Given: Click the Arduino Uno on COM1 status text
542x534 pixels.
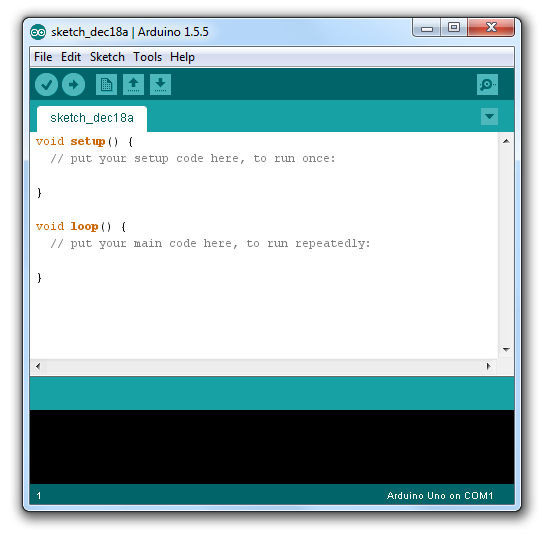Looking at the screenshot, I should [440, 496].
